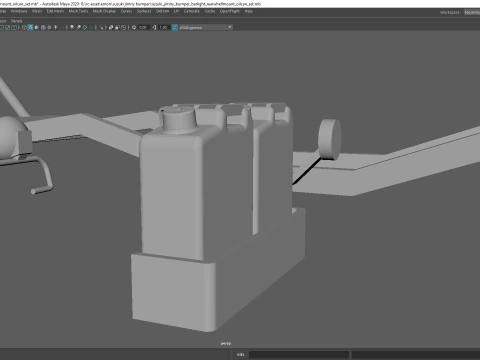Open the UV menu
Image resolution: width=480 pixels, height=360 pixels.
[176, 11]
